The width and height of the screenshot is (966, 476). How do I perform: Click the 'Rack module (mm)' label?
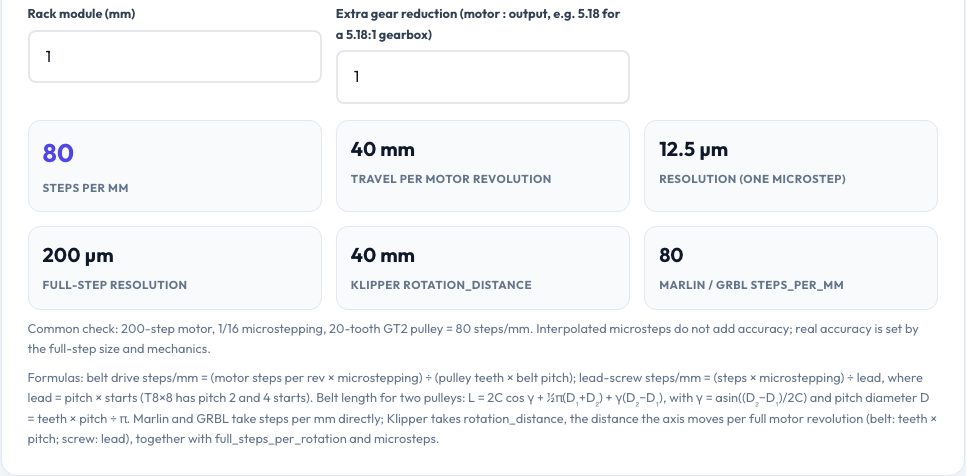click(x=81, y=14)
